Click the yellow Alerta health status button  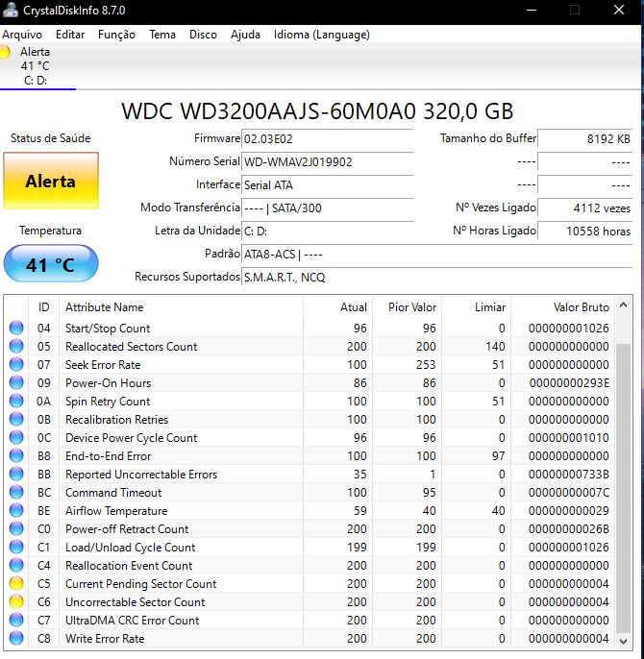[x=51, y=181]
